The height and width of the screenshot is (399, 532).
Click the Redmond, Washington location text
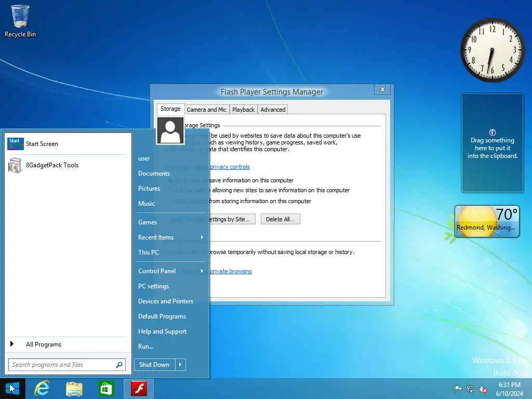[x=486, y=228]
